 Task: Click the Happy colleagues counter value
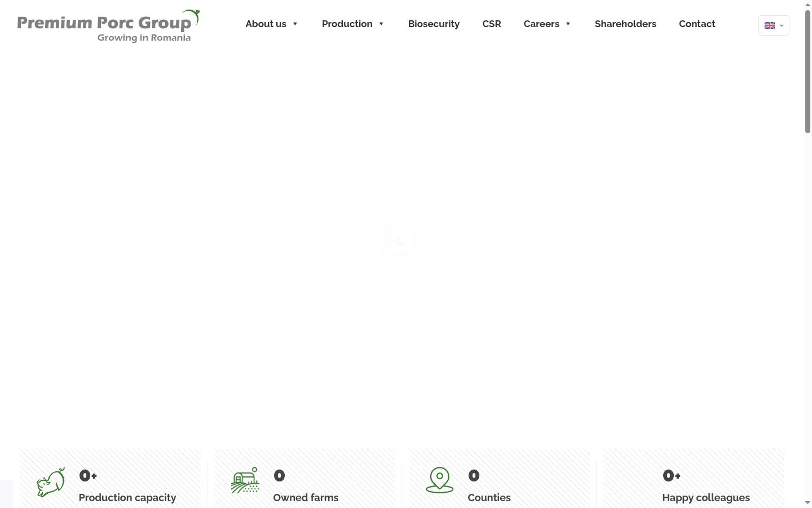click(672, 475)
